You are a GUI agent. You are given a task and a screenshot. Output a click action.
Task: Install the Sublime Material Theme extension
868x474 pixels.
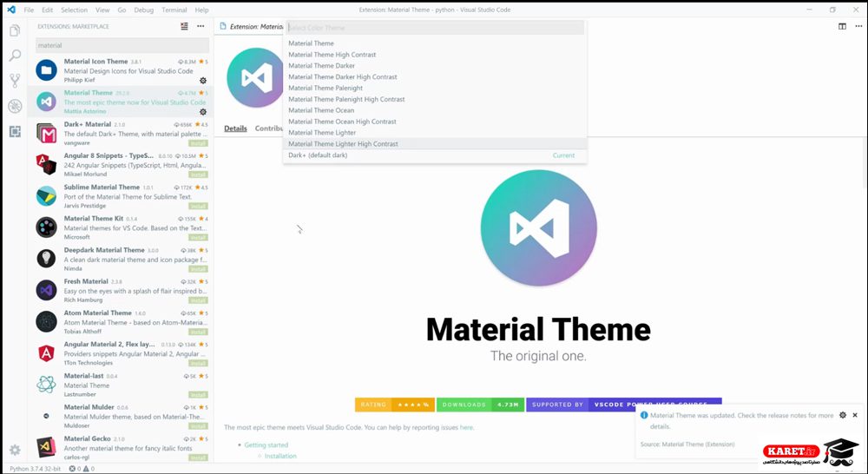click(x=198, y=206)
